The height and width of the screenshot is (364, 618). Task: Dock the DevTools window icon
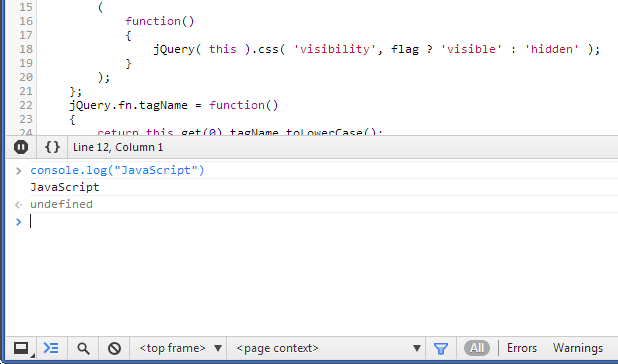21,349
